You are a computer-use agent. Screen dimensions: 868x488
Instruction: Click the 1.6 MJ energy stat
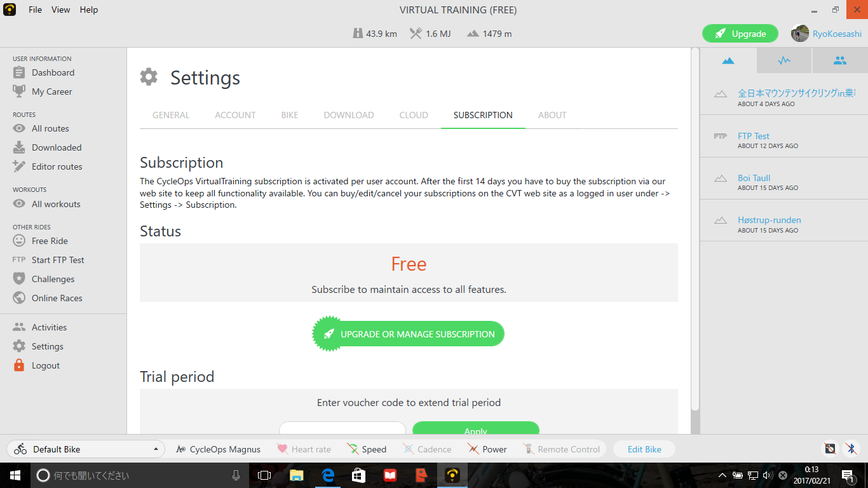pyautogui.click(x=430, y=34)
